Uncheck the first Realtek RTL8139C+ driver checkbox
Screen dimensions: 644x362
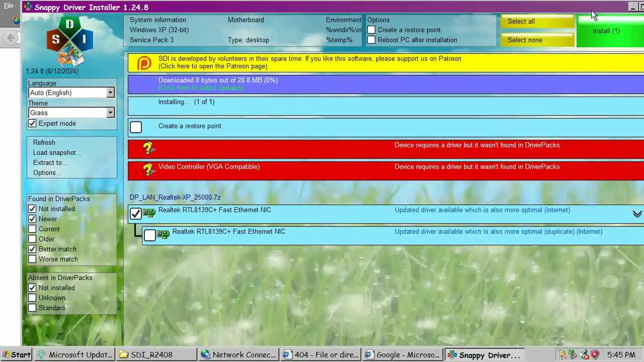pyautogui.click(x=136, y=214)
